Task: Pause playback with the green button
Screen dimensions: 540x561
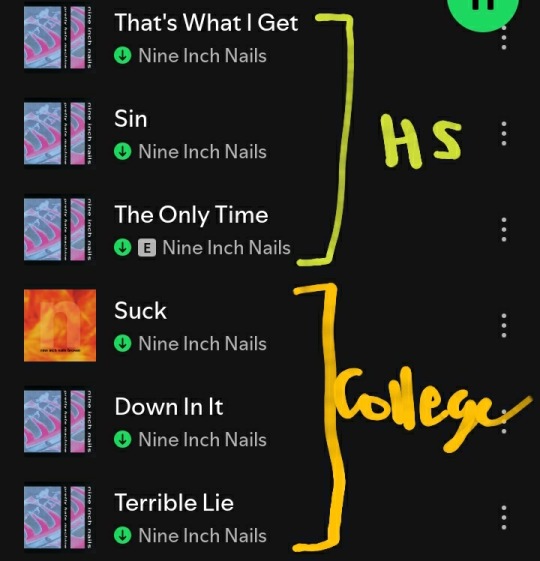Action: (x=482, y=11)
